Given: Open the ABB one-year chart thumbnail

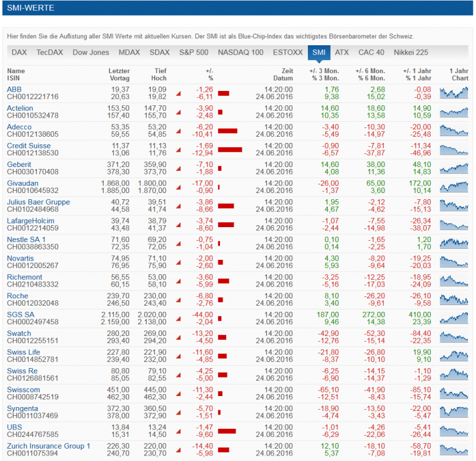Looking at the screenshot, I should [x=454, y=93].
